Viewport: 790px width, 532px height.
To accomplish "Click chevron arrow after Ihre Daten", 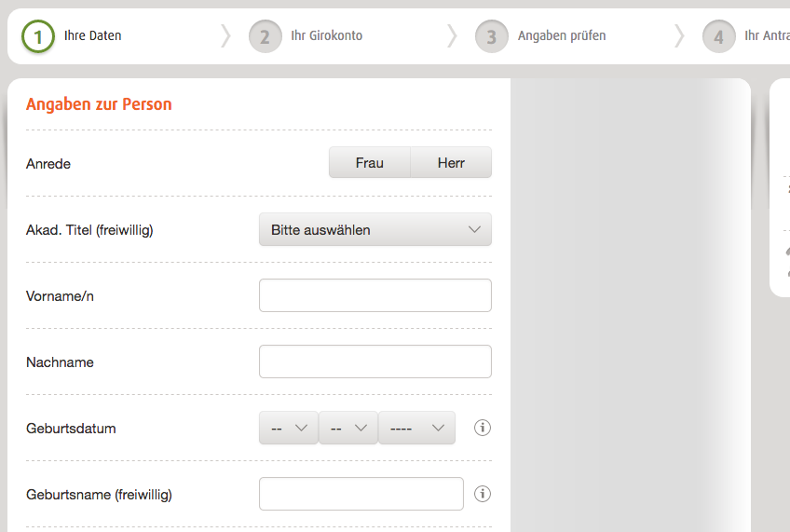I will click(225, 36).
